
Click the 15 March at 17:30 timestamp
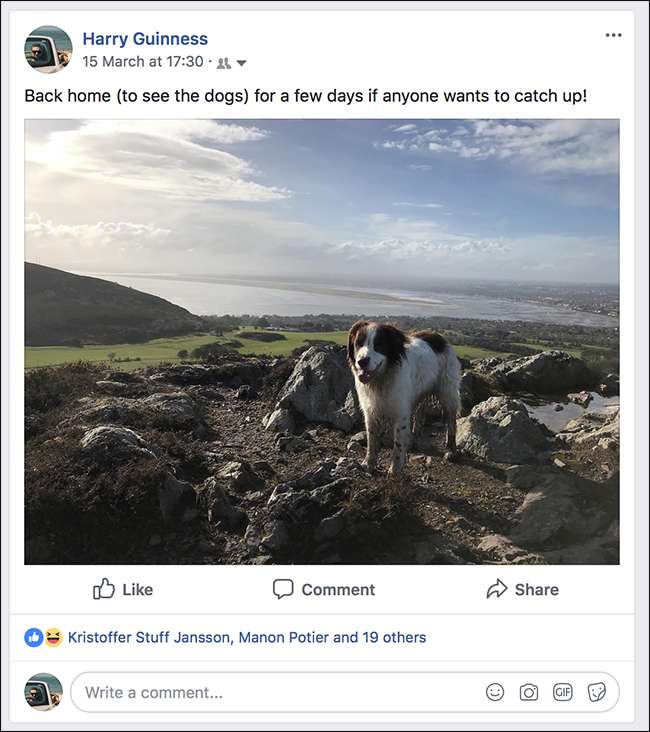[143, 62]
